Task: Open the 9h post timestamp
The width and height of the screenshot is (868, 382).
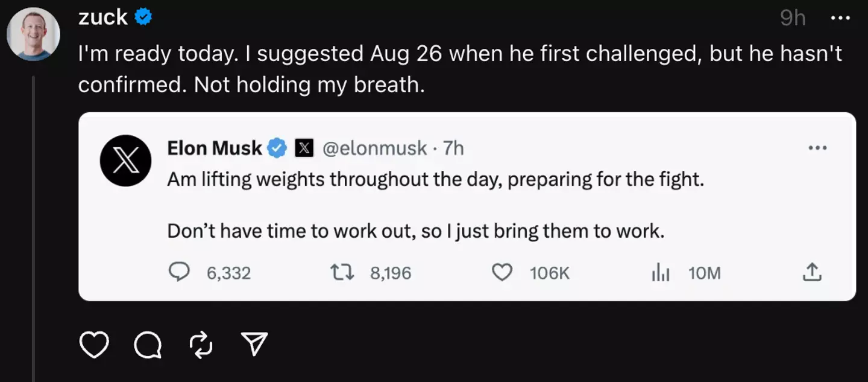Action: [793, 18]
